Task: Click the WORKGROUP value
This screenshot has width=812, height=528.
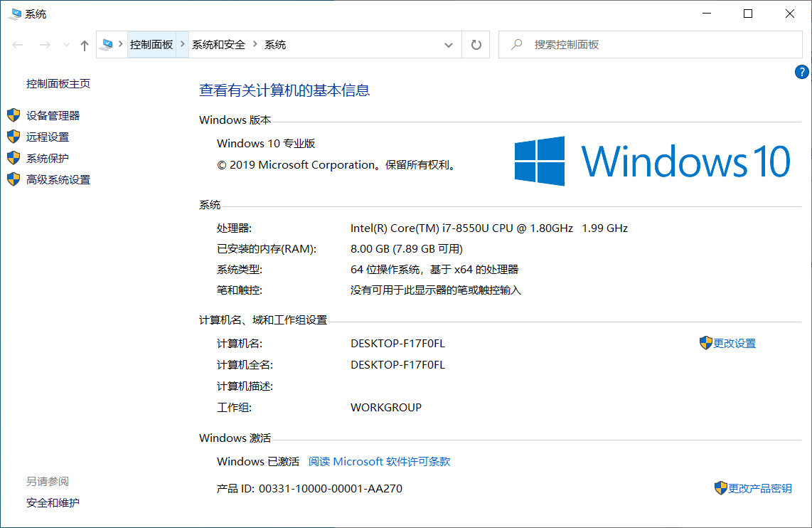Action: 386,407
